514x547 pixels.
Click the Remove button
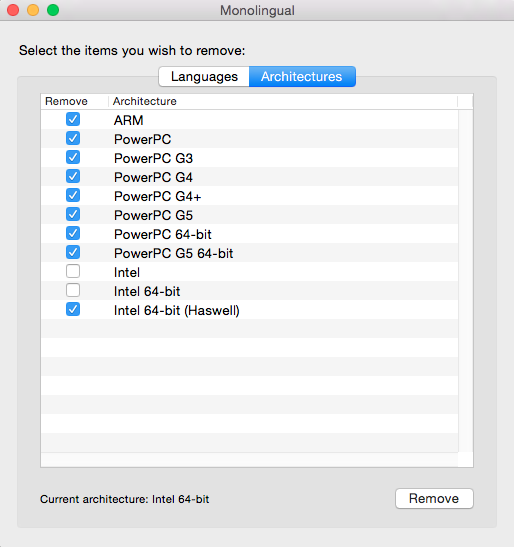(x=434, y=499)
